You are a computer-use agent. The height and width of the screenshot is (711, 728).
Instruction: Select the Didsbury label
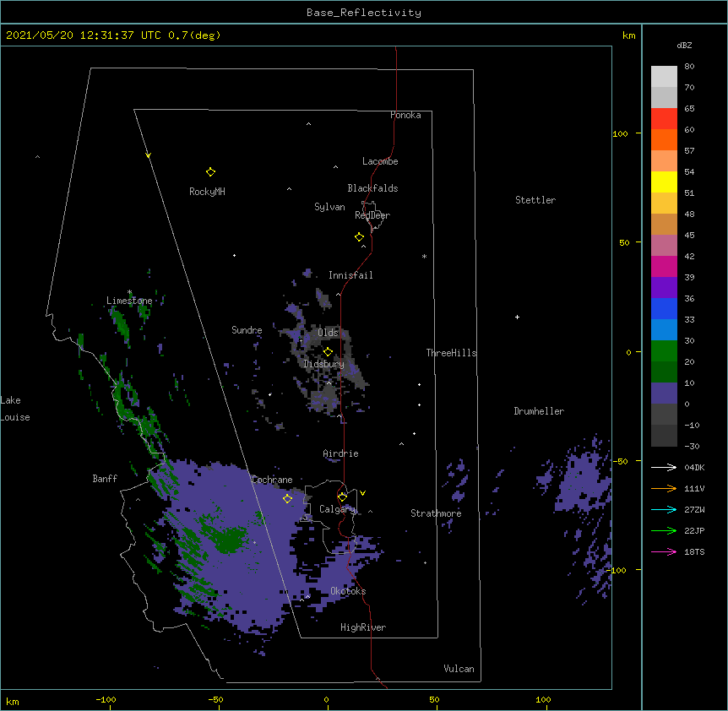coord(324,364)
